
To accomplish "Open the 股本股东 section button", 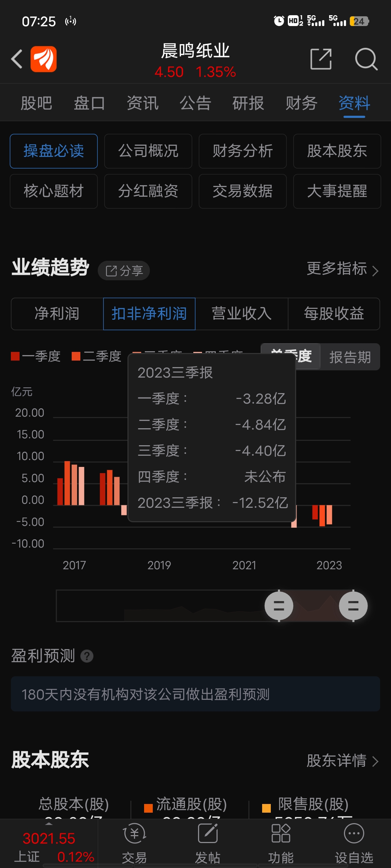I will click(337, 151).
